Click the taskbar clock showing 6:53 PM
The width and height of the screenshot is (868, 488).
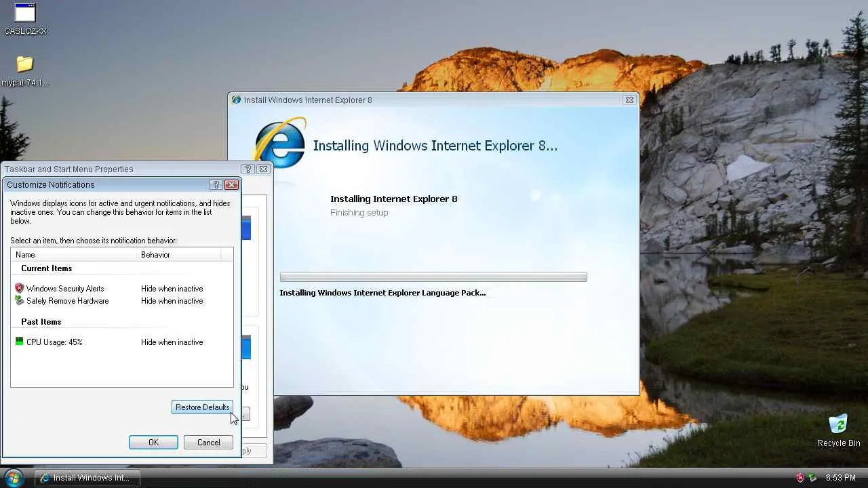[840, 478]
